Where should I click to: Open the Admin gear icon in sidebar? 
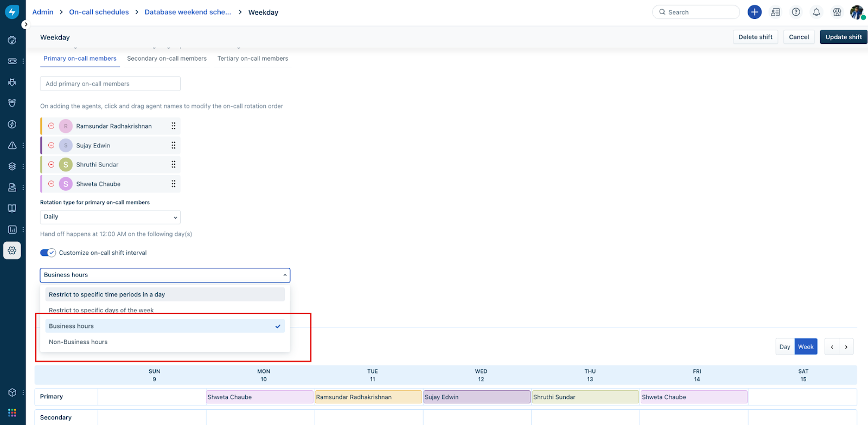point(12,250)
